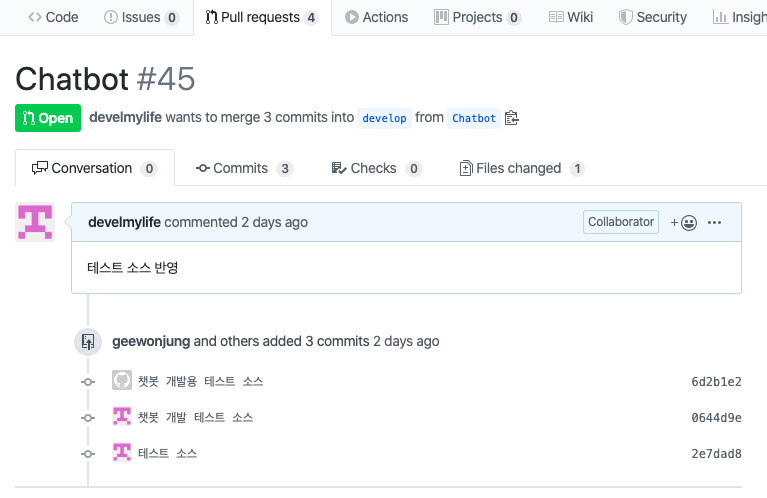
Task: Click develmylife's large pink avatar
Action: pyautogui.click(x=35, y=222)
